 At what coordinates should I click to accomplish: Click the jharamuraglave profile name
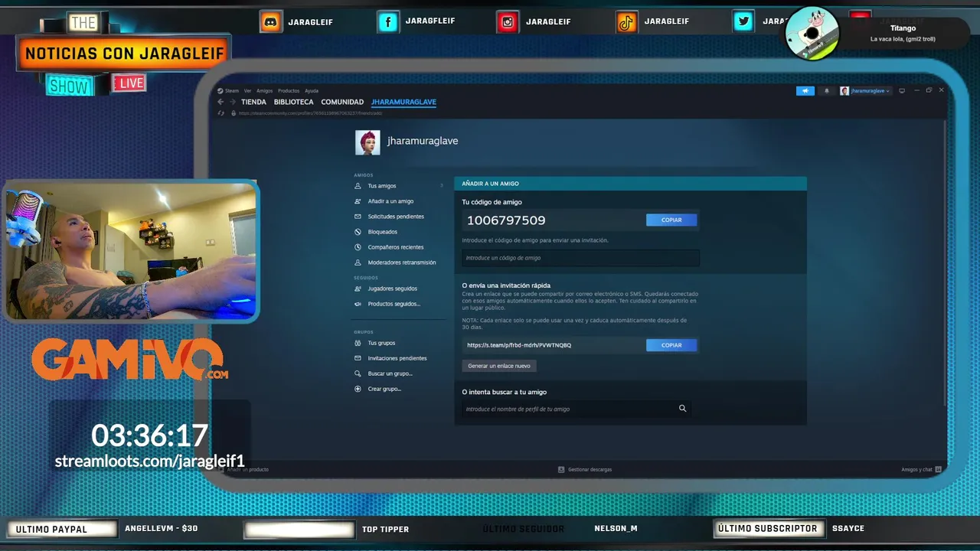pos(423,141)
